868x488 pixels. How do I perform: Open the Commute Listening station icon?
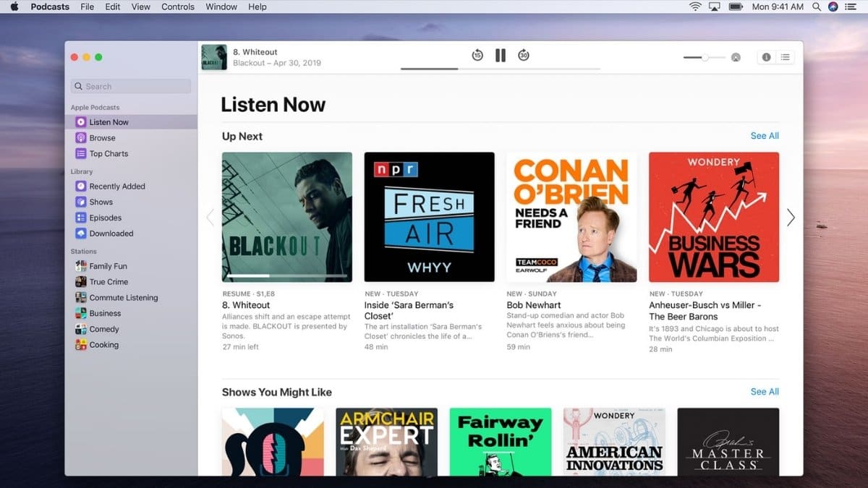81,297
